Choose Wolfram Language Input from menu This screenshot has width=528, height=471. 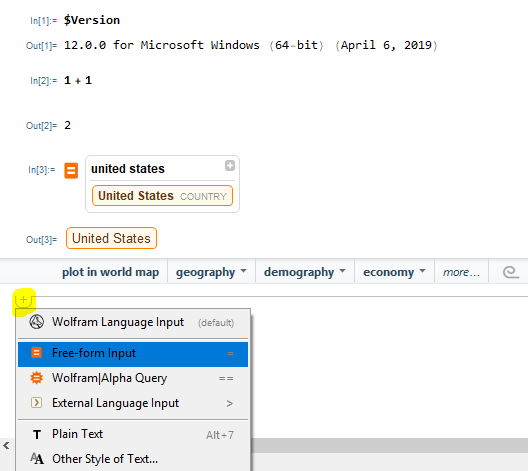click(133, 322)
